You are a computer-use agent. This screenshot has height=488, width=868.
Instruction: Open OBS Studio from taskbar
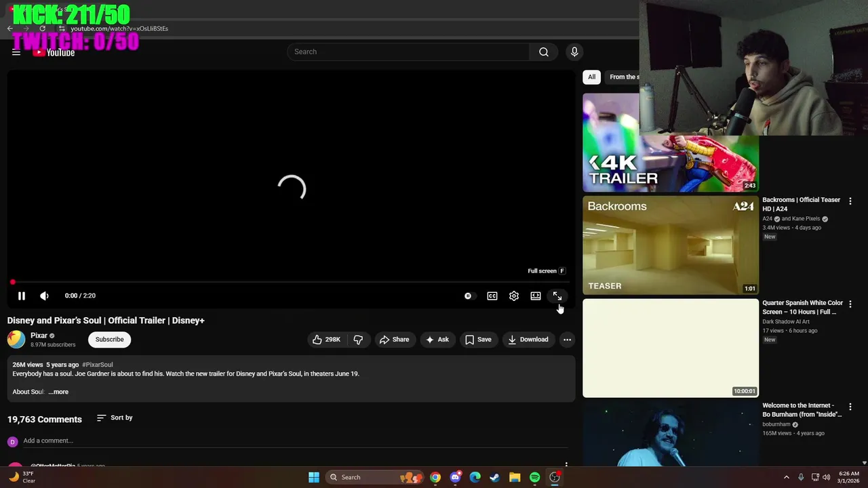555,477
